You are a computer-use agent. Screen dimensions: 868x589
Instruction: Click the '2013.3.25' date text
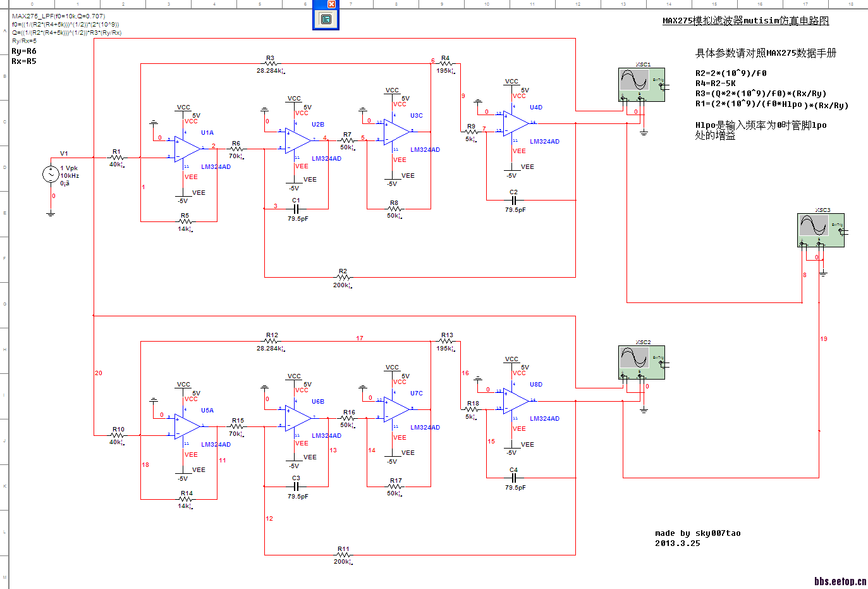pyautogui.click(x=678, y=543)
